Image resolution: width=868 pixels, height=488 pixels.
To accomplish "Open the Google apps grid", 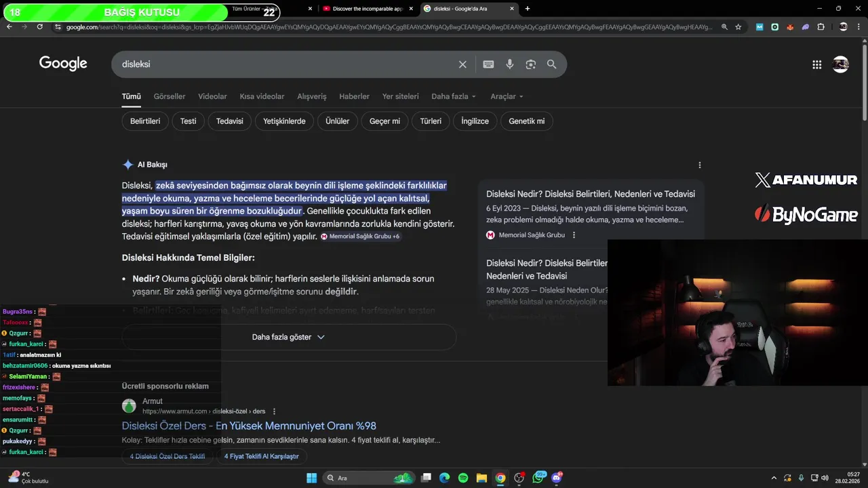I will (816, 64).
